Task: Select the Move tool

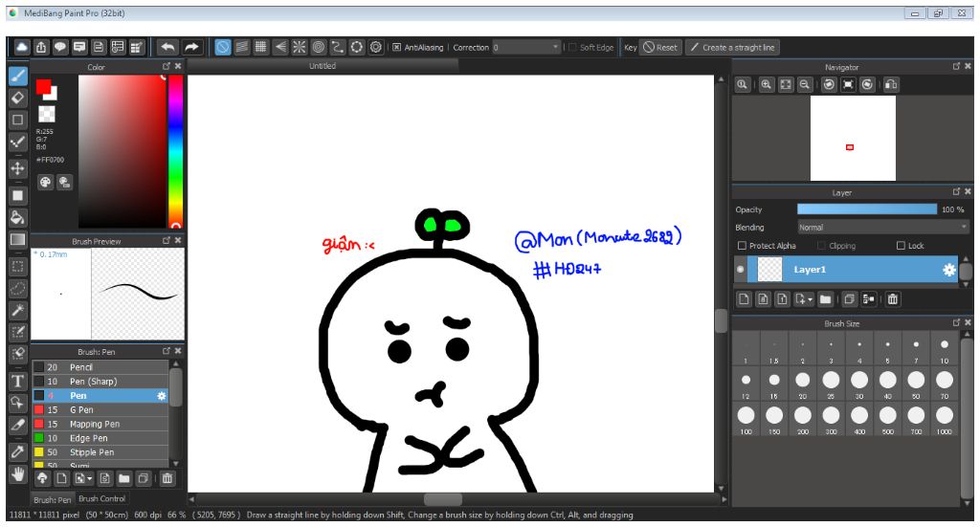Action: click(x=18, y=168)
